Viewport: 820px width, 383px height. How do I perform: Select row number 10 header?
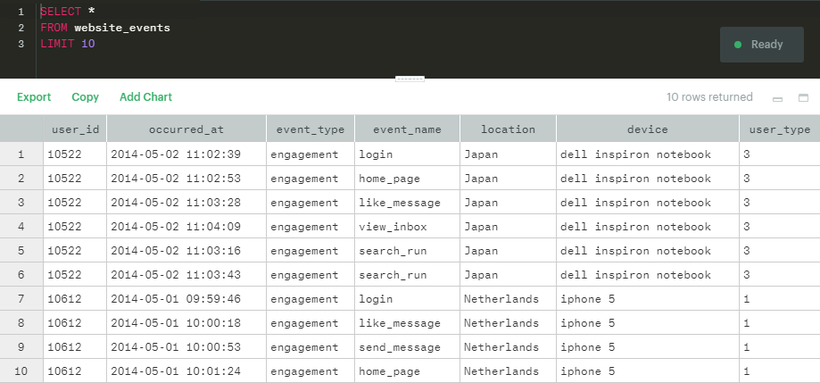[21, 371]
